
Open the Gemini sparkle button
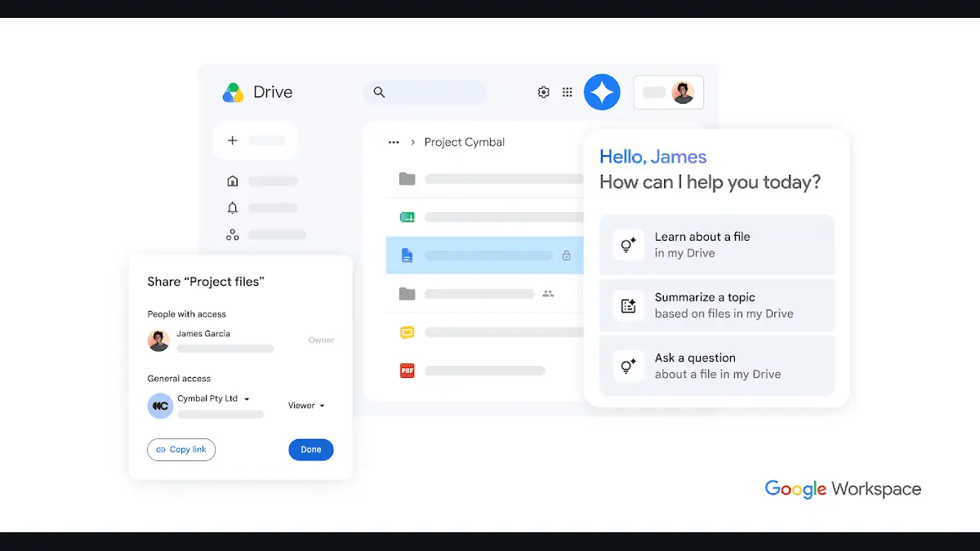[x=602, y=92]
